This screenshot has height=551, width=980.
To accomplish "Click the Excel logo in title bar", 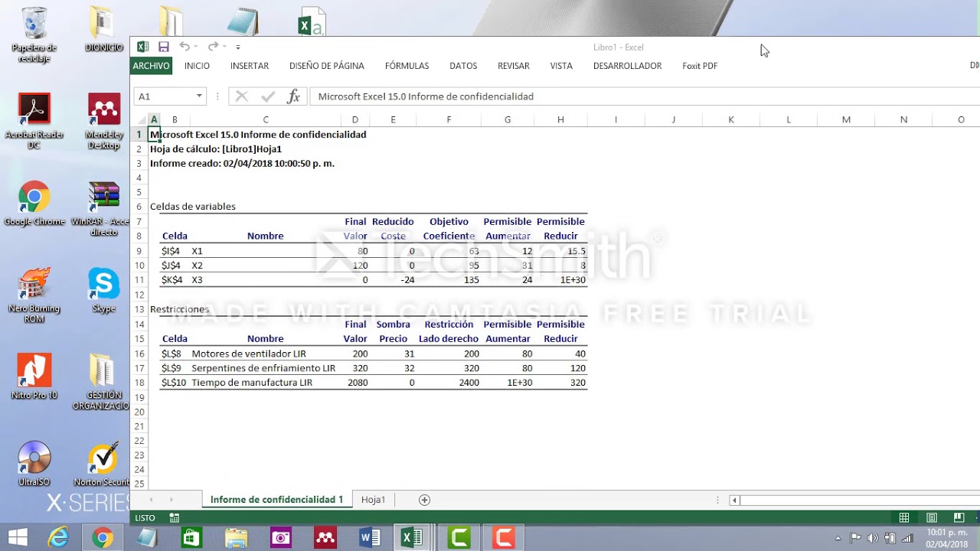I will [x=142, y=47].
